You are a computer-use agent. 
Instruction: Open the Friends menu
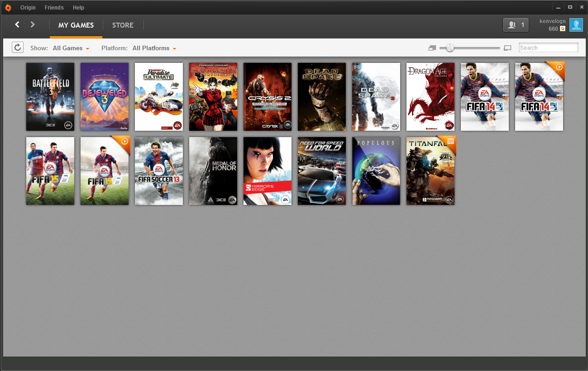click(x=54, y=8)
